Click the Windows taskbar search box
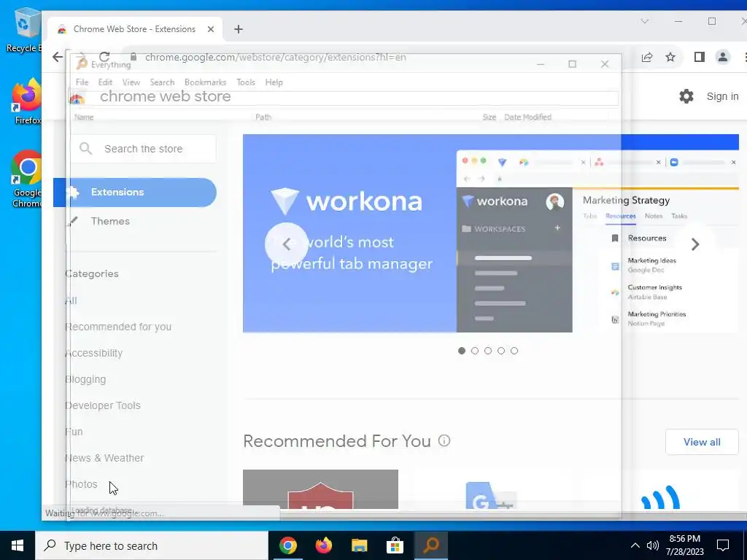Screen dimensions: 747x560 (152, 545)
